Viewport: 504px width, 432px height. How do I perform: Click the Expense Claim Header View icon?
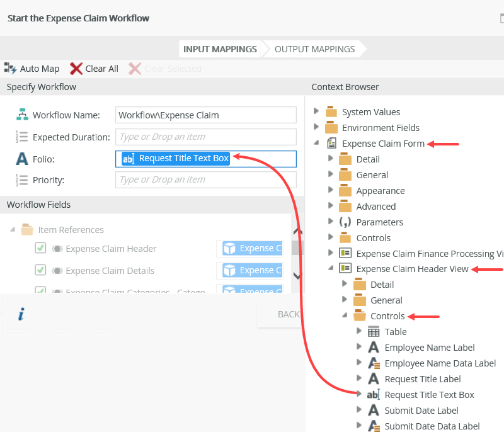pos(345,269)
